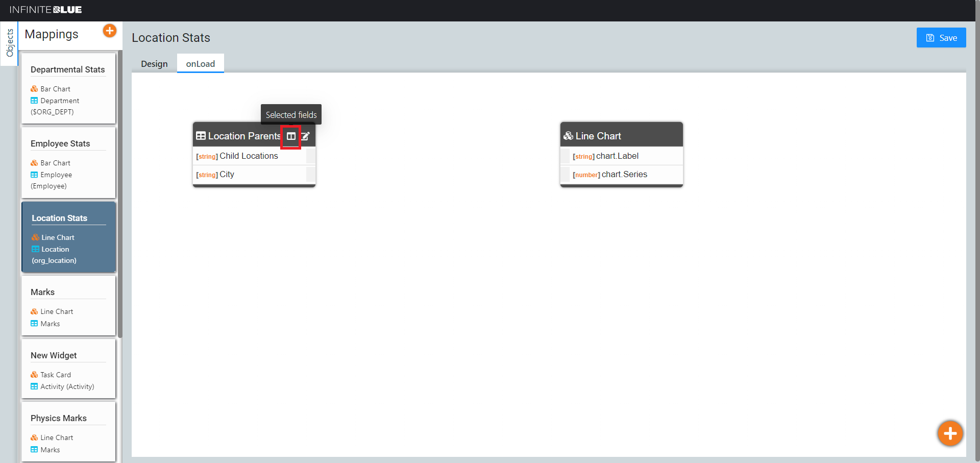The width and height of the screenshot is (980, 463).
Task: Click the Activity table icon in New Widget
Action: coord(34,386)
